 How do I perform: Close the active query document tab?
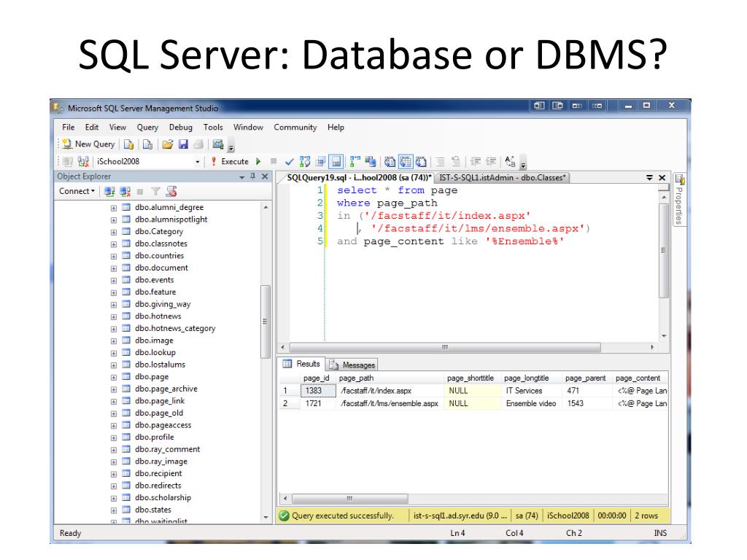click(x=662, y=178)
